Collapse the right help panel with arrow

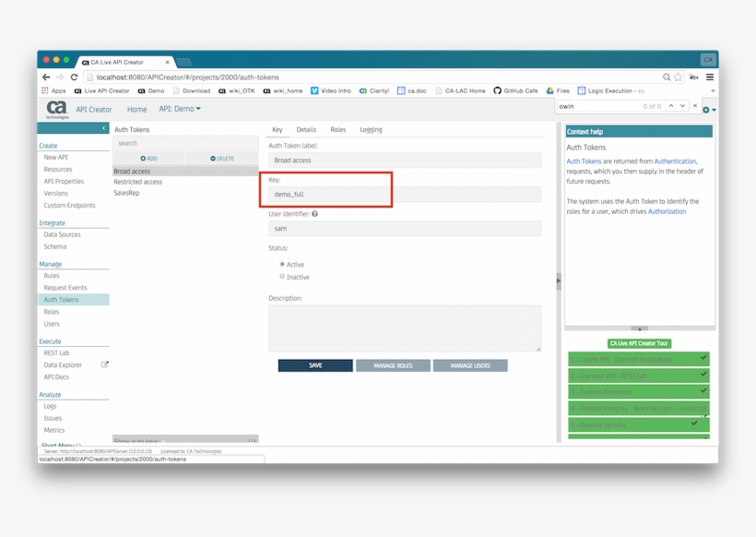[x=559, y=280]
